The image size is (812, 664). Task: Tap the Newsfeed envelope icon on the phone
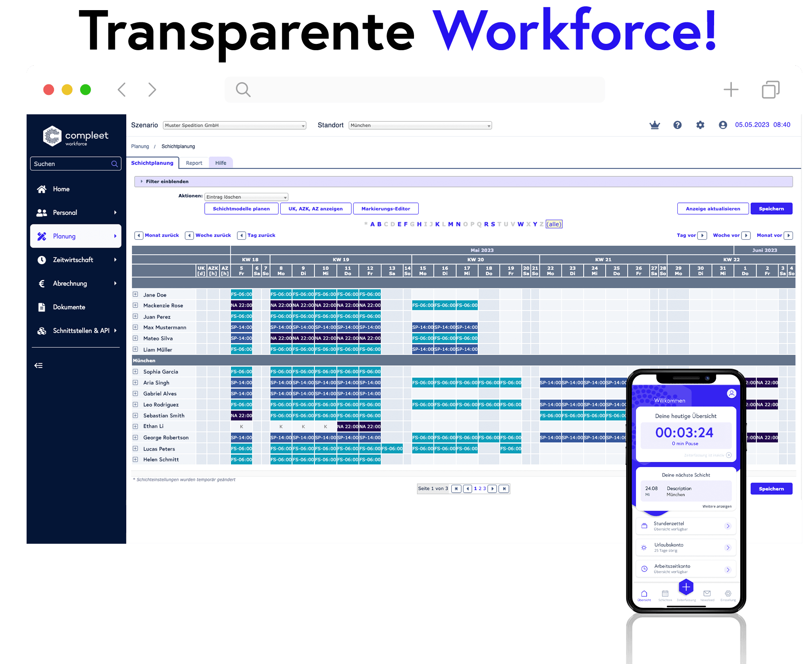click(x=707, y=594)
